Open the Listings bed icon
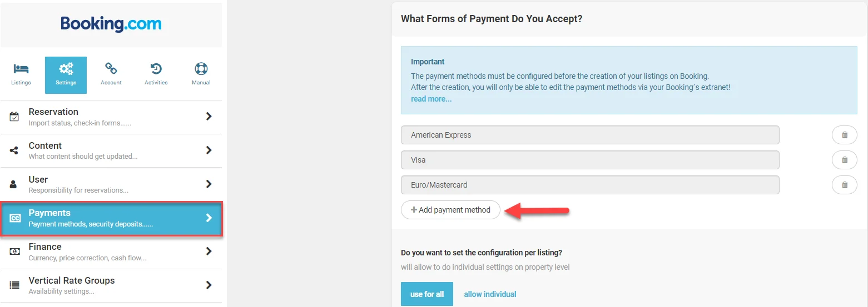The image size is (868, 307). click(x=21, y=69)
